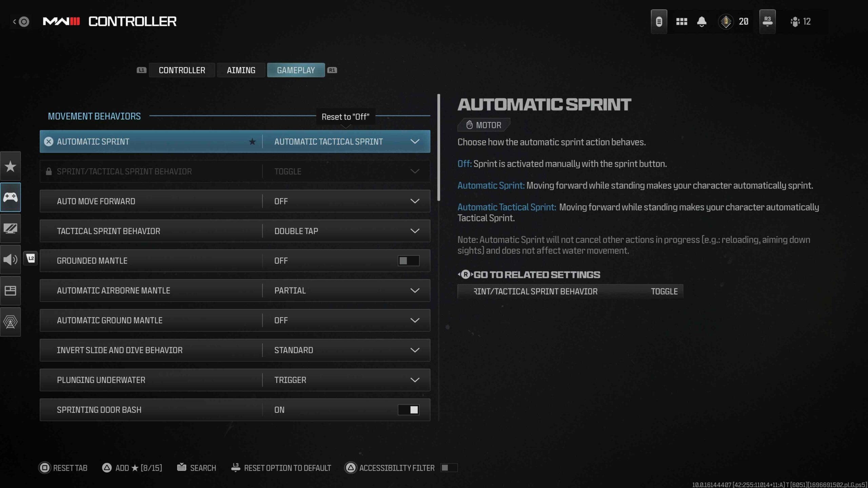Click Reset Tab at the bottom
This screenshot has width=868, height=488.
tap(63, 468)
